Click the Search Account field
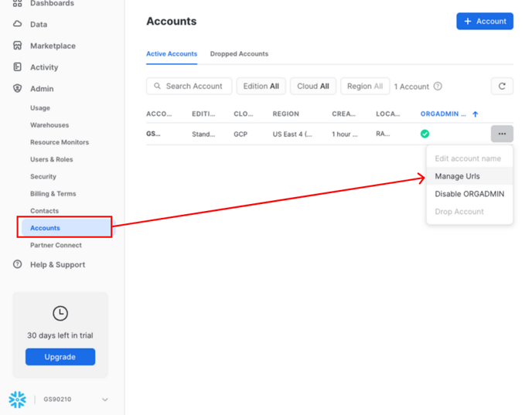 pyautogui.click(x=189, y=86)
